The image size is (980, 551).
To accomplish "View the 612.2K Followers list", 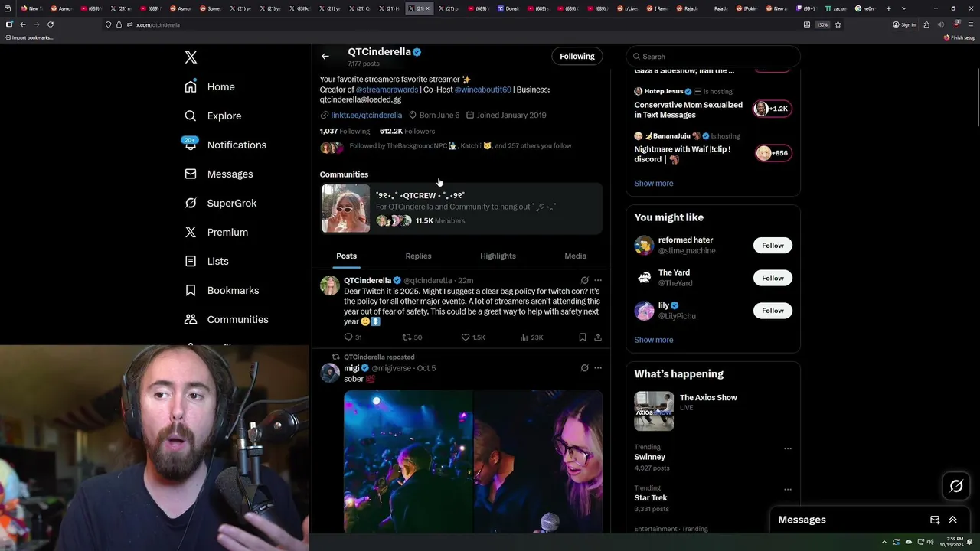I will [x=407, y=132].
